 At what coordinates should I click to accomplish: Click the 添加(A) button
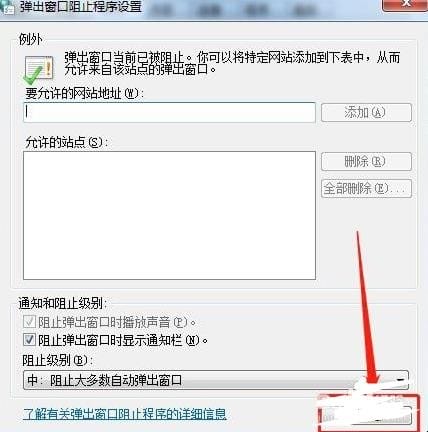(x=366, y=112)
